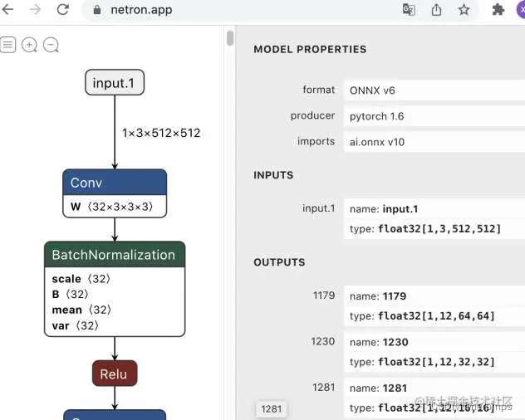This screenshot has height=420, width=525.
Task: Click the MODEL PROPERTIES heading
Action: click(310, 49)
